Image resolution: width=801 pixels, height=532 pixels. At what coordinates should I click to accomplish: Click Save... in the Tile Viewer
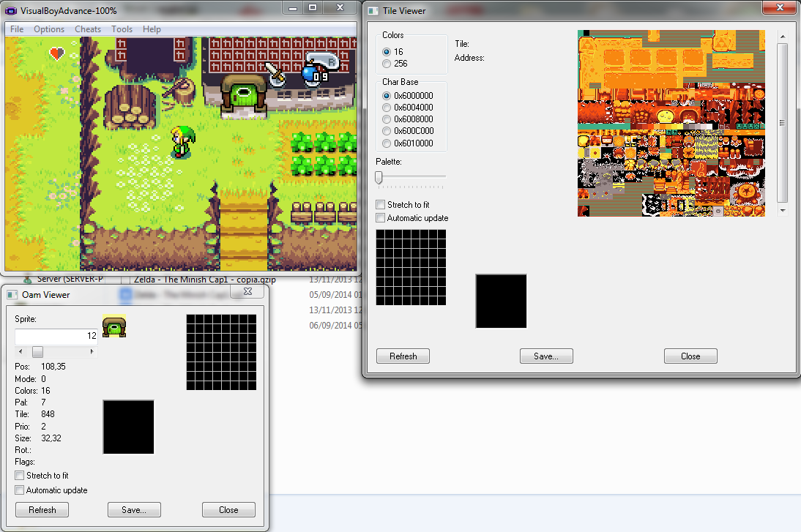546,356
